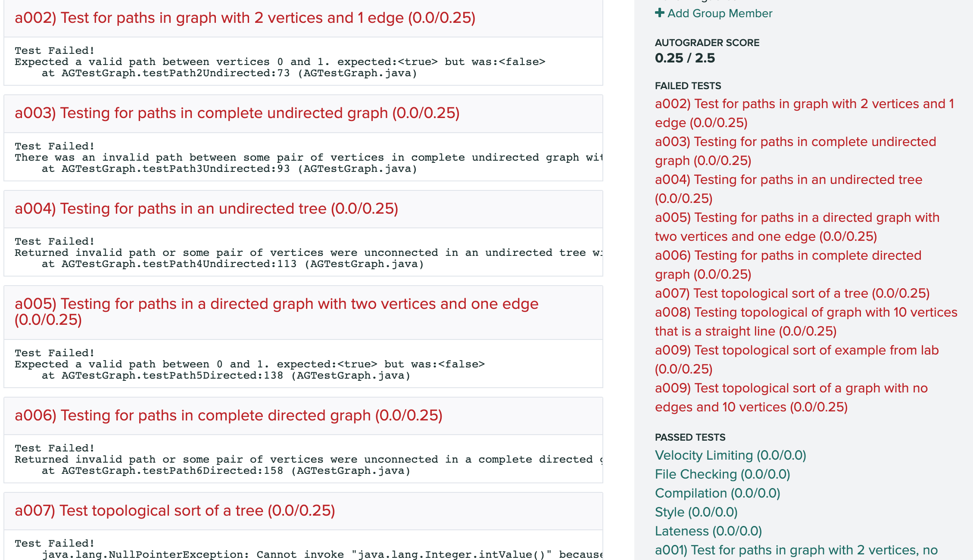This screenshot has width=973, height=560.
Task: Go to a007 topological sort tree sidebar link
Action: [792, 294]
